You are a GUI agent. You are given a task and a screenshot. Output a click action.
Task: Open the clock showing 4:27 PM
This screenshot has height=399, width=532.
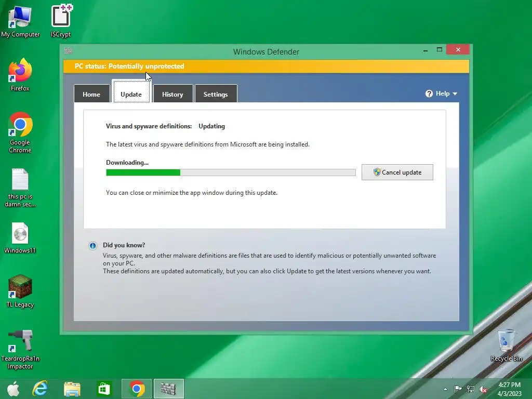tap(509, 389)
